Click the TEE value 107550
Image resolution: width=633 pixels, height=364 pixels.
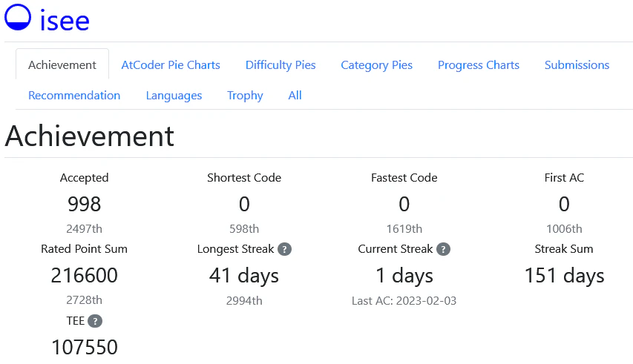[x=85, y=347]
